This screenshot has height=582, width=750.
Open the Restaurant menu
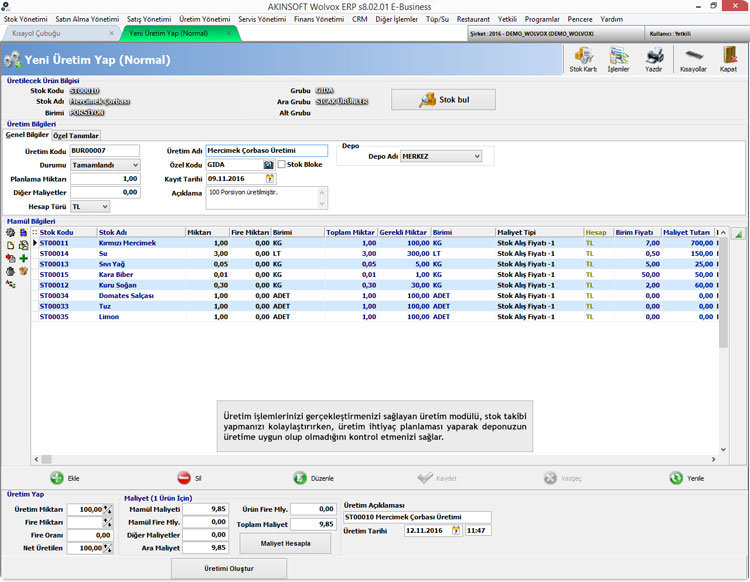pos(473,19)
